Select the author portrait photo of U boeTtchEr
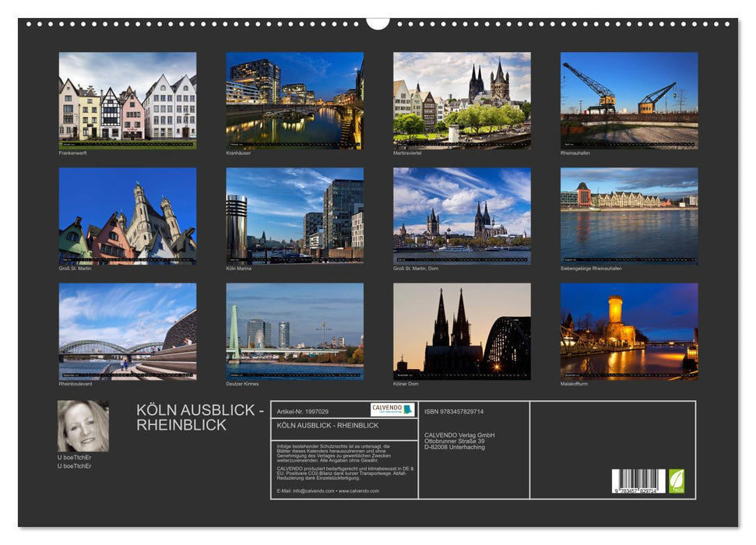The height and width of the screenshot is (545, 756). pos(83,426)
